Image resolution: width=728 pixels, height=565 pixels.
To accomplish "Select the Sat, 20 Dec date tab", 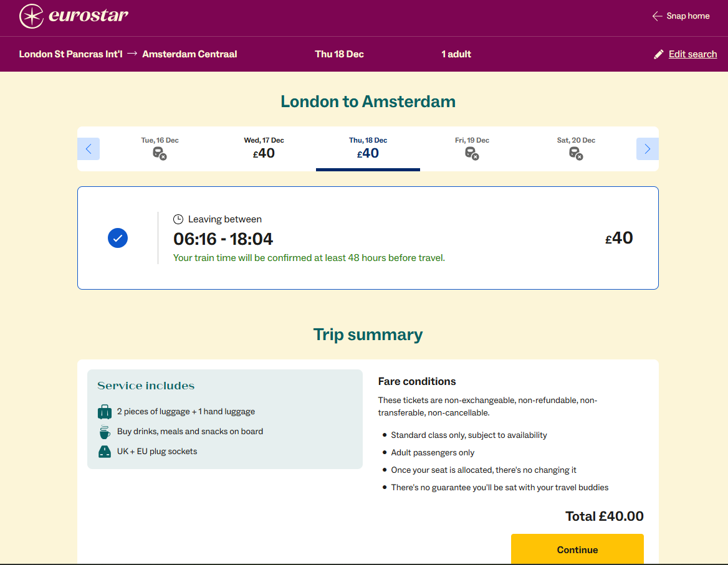I will (x=576, y=149).
